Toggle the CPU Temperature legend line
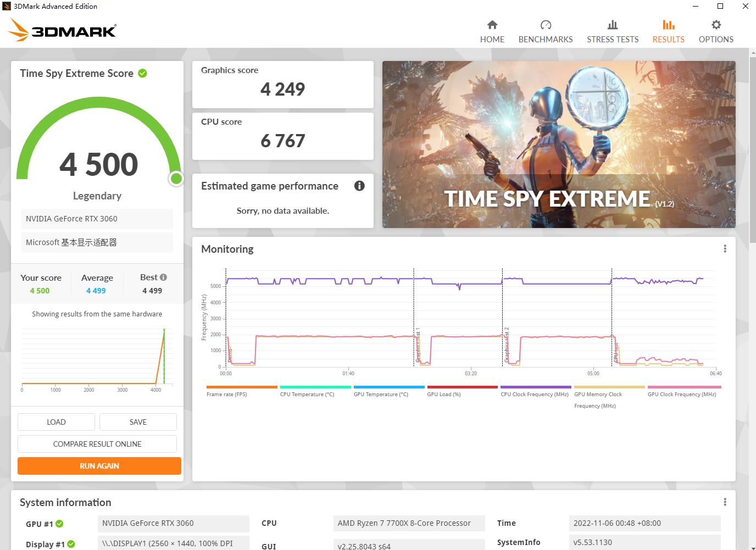 (315, 391)
